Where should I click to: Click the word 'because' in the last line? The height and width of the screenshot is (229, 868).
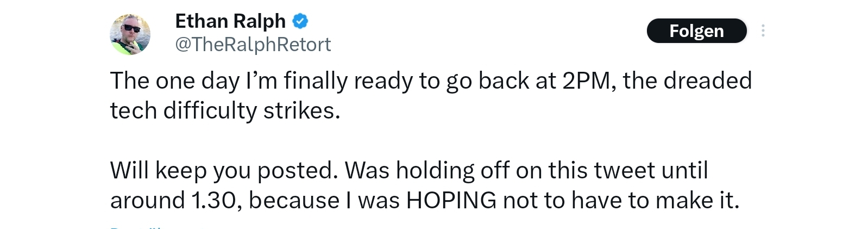[294, 200]
